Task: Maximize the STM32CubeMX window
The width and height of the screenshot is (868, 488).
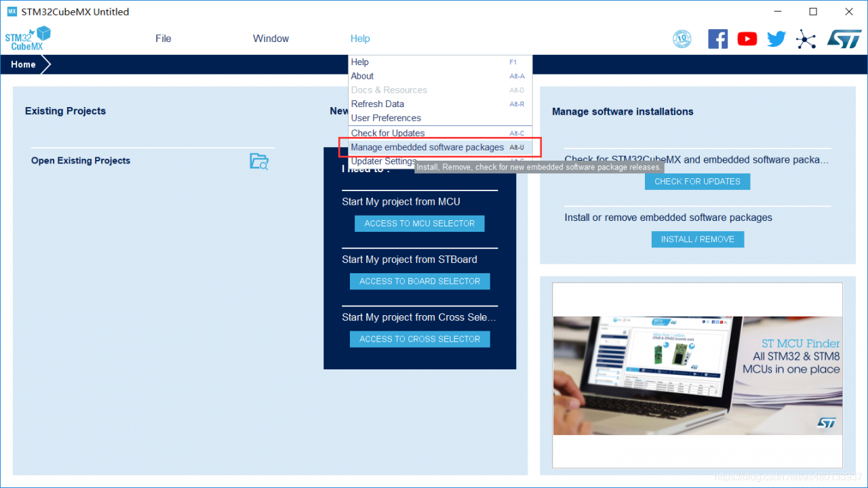Action: pyautogui.click(x=813, y=12)
